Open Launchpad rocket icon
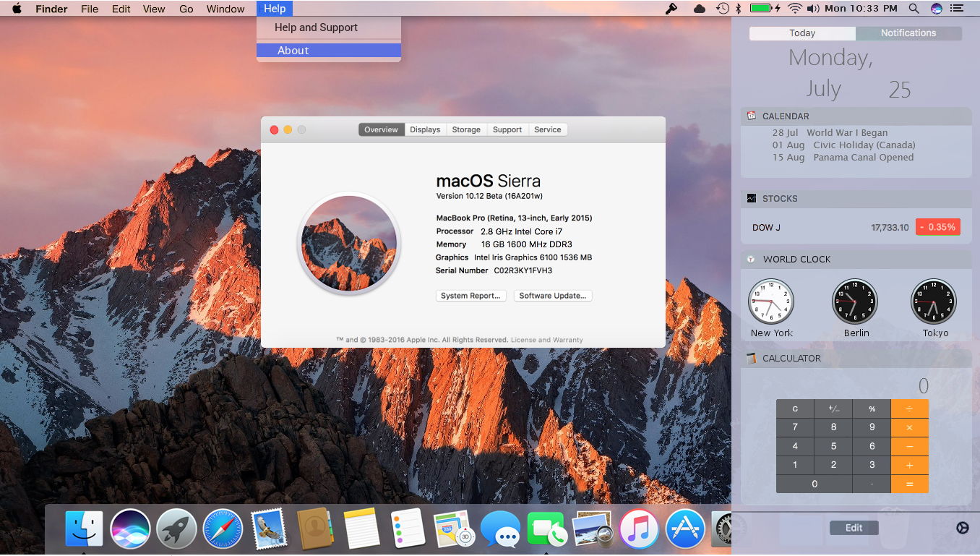 click(x=176, y=529)
